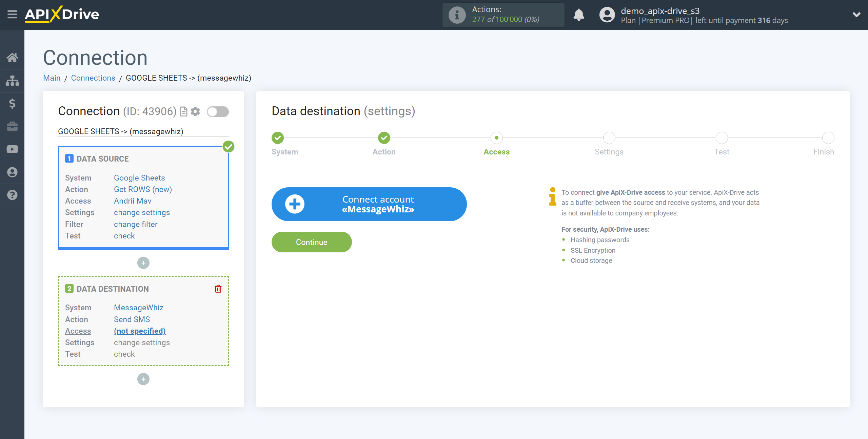Click the delete/trash icon on DATA DESTINATION
The width and height of the screenshot is (868, 439).
coord(218,289)
